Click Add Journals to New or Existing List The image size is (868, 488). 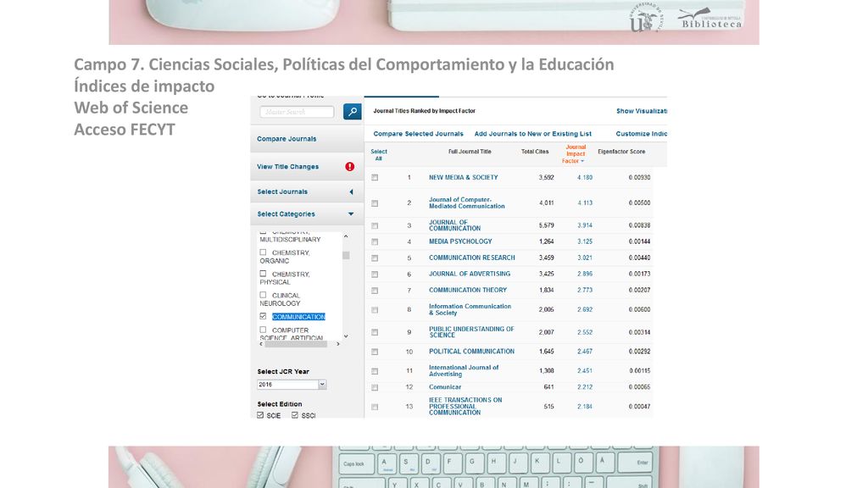(532, 134)
